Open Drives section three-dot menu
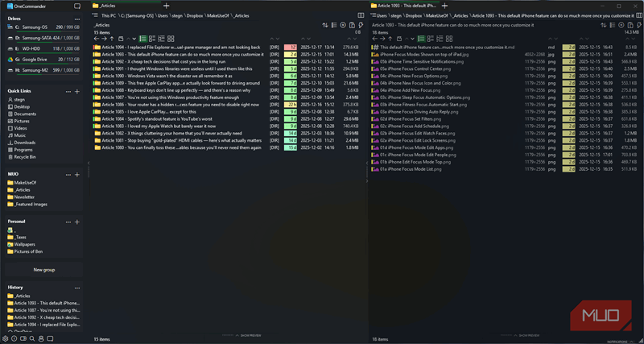This screenshot has height=344, width=644. click(77, 19)
